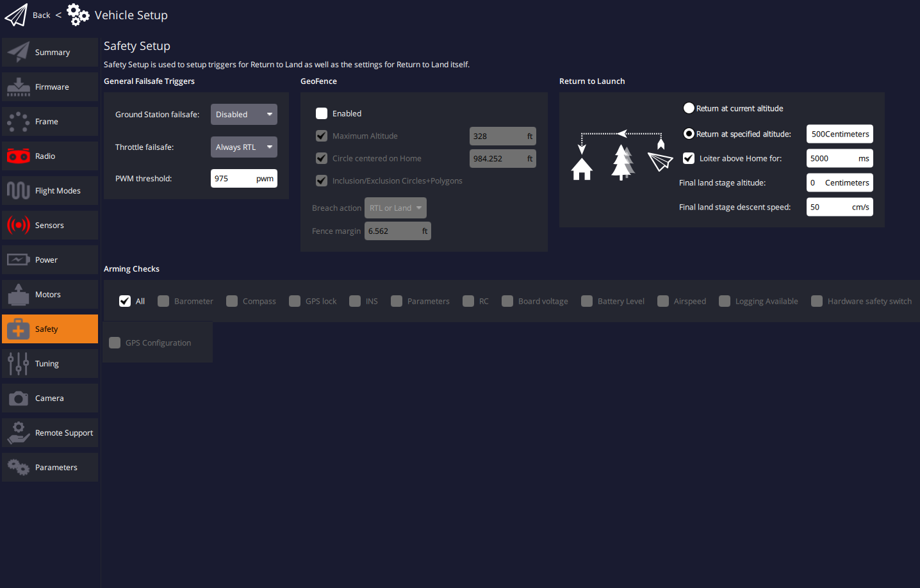Image resolution: width=920 pixels, height=588 pixels.
Task: Enable the GeoFence checkbox
Action: click(322, 113)
